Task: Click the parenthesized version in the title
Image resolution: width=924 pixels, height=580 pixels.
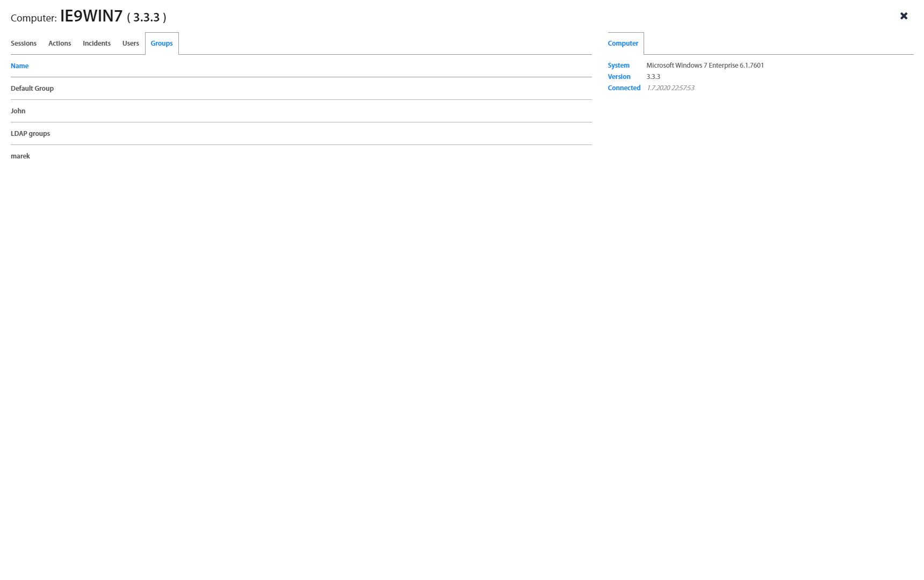Action: point(147,18)
